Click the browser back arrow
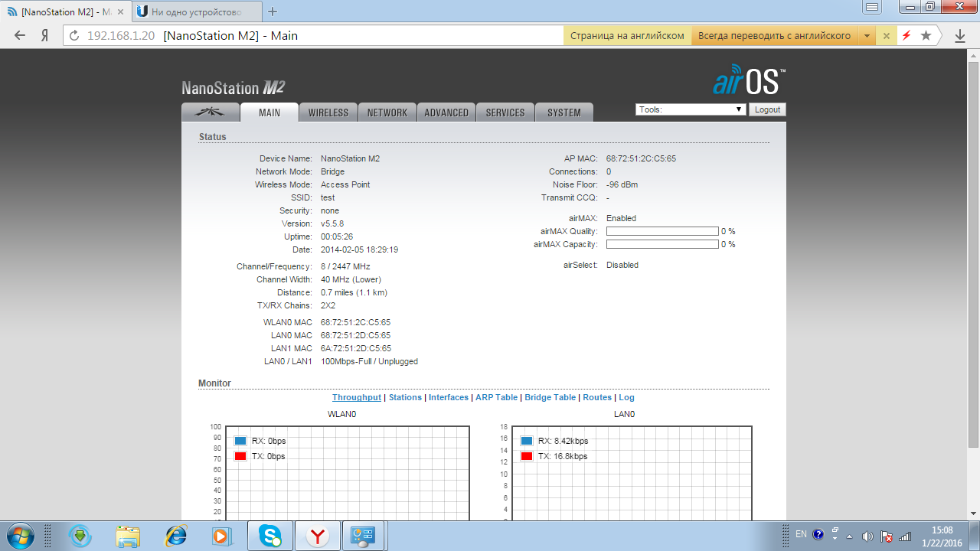The width and height of the screenshot is (980, 551). (20, 35)
